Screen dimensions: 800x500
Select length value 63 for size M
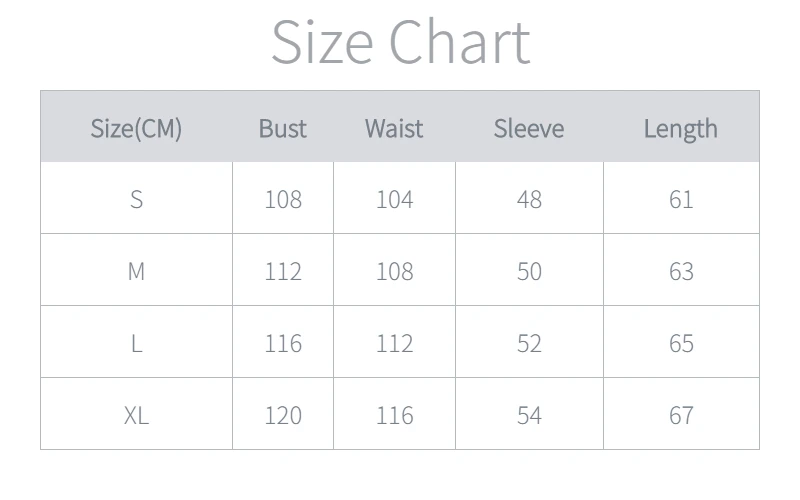[681, 271]
